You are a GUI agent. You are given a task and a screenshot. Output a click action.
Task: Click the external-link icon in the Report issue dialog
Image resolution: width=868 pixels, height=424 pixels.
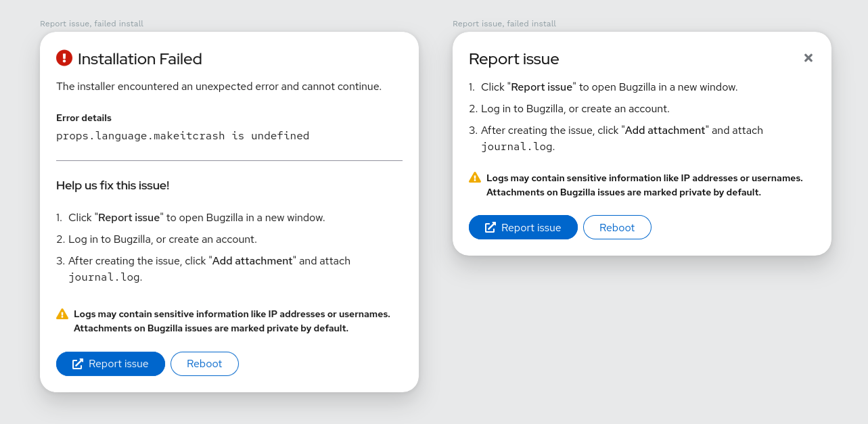pyautogui.click(x=490, y=228)
